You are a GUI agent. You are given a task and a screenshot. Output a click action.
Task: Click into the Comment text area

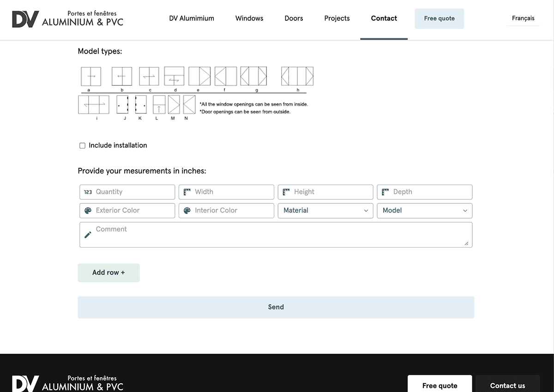pyautogui.click(x=276, y=235)
